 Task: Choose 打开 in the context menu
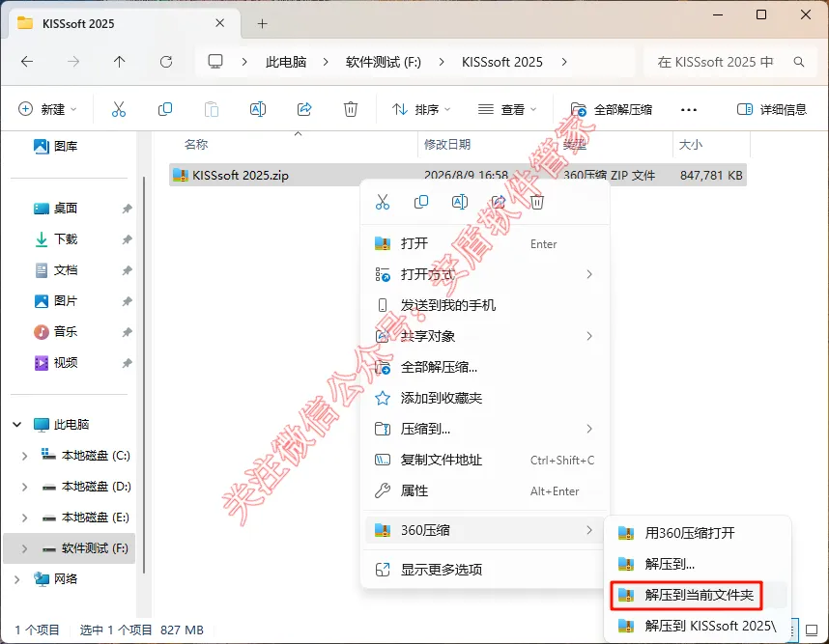(485, 243)
